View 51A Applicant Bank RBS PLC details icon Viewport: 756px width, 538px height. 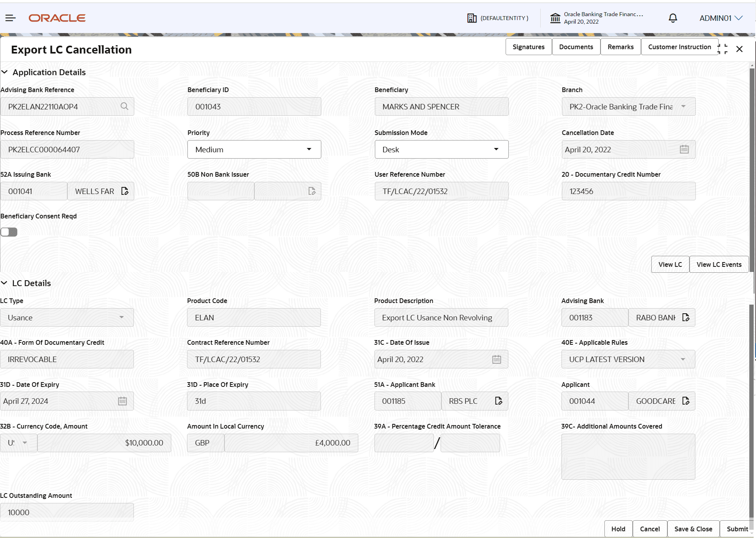click(x=498, y=401)
